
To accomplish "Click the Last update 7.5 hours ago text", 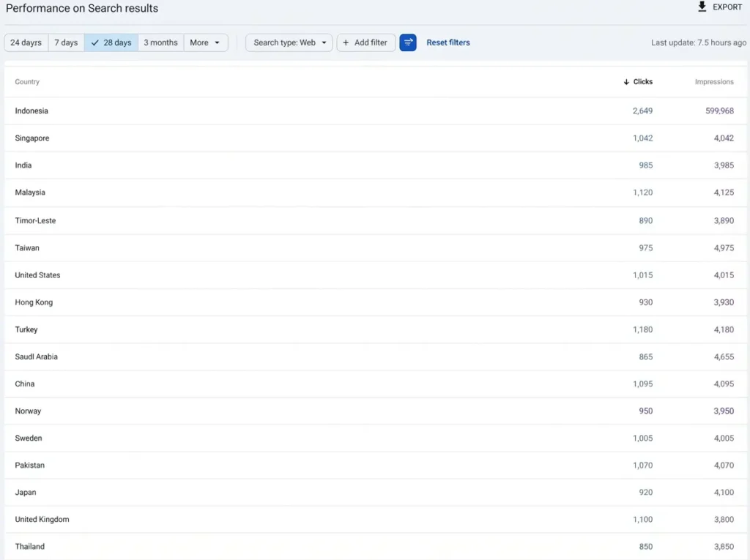I will [698, 42].
